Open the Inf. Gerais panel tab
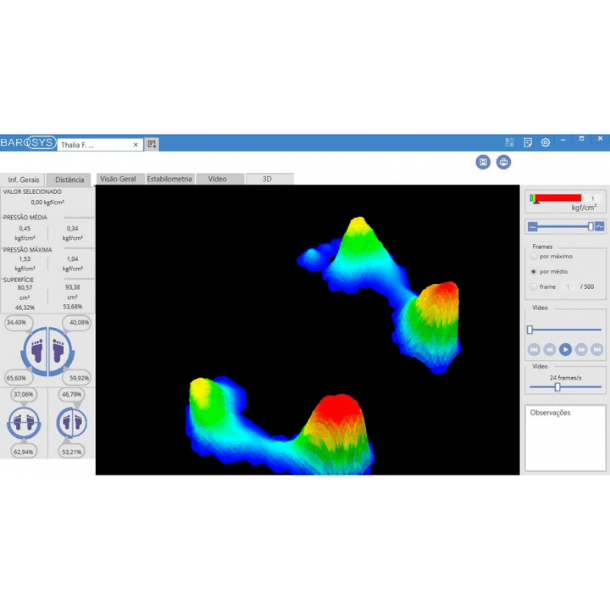The image size is (610, 610). tap(24, 180)
